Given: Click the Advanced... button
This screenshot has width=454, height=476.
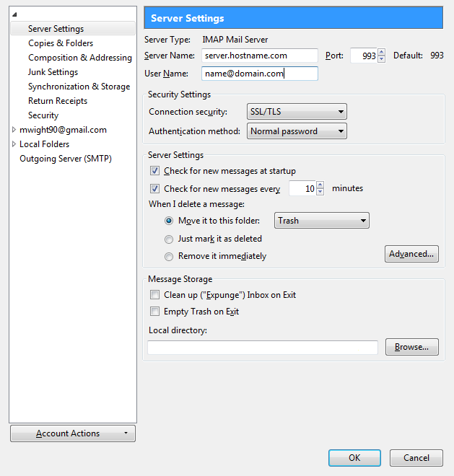Looking at the screenshot, I should pyautogui.click(x=411, y=254).
